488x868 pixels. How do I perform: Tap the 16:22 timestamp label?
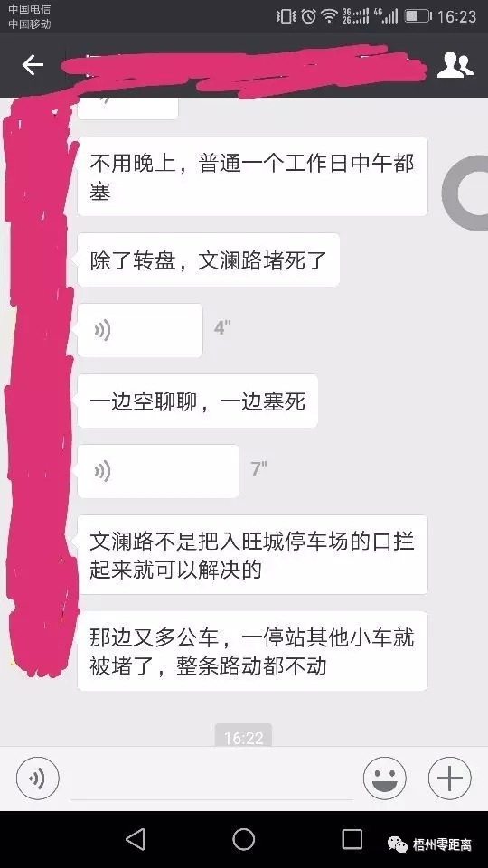click(243, 737)
